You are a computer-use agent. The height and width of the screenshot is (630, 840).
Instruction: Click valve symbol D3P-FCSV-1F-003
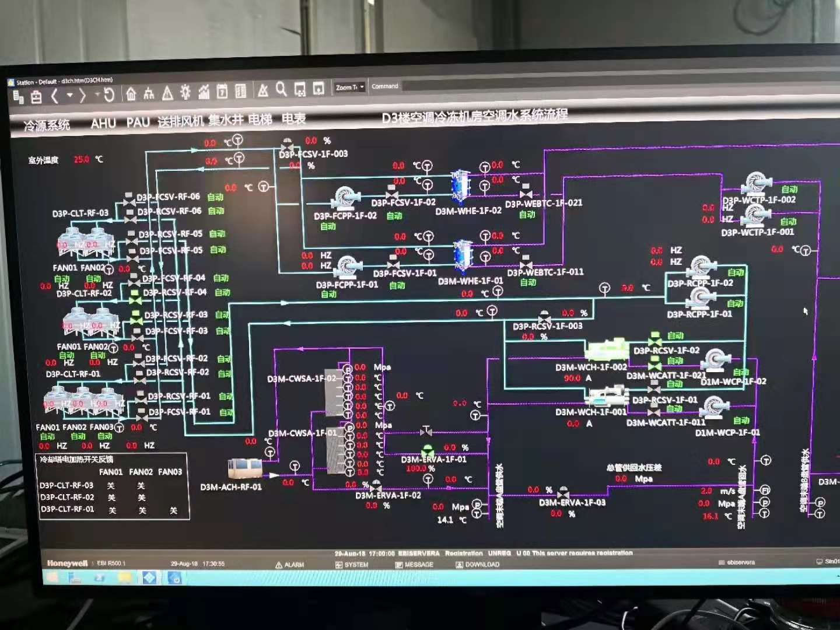pos(287,144)
